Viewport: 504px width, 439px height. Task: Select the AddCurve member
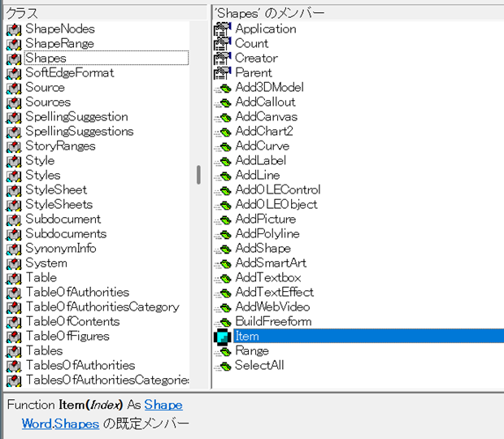click(x=263, y=146)
